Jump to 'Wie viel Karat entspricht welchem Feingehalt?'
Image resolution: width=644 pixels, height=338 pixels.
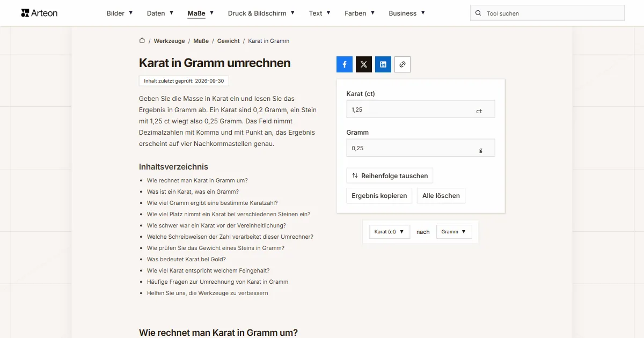(208, 270)
